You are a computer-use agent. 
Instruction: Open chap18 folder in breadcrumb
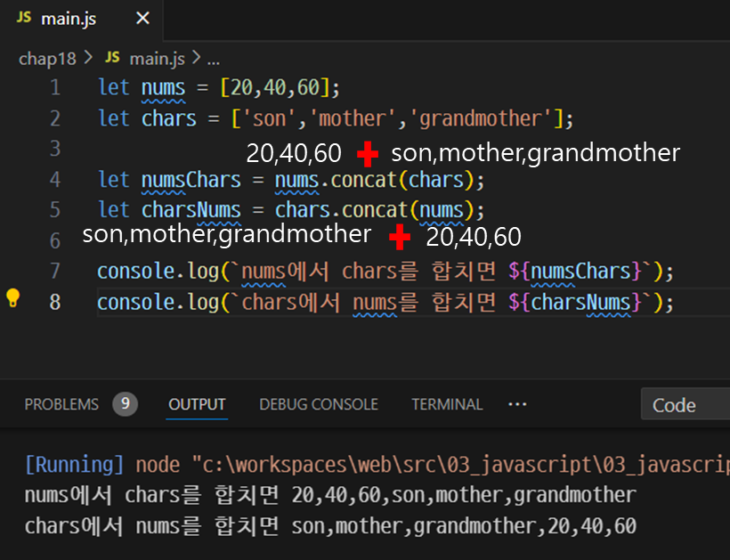click(x=47, y=59)
